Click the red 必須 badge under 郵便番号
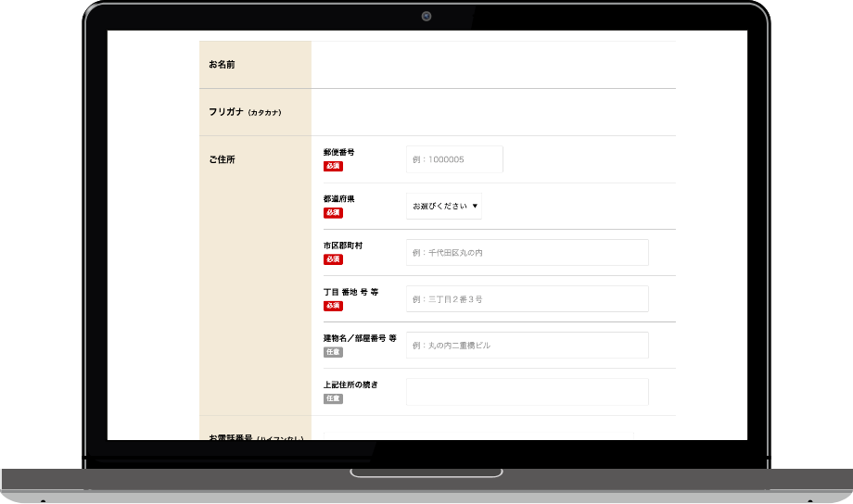This screenshot has height=504, width=853. [x=333, y=167]
